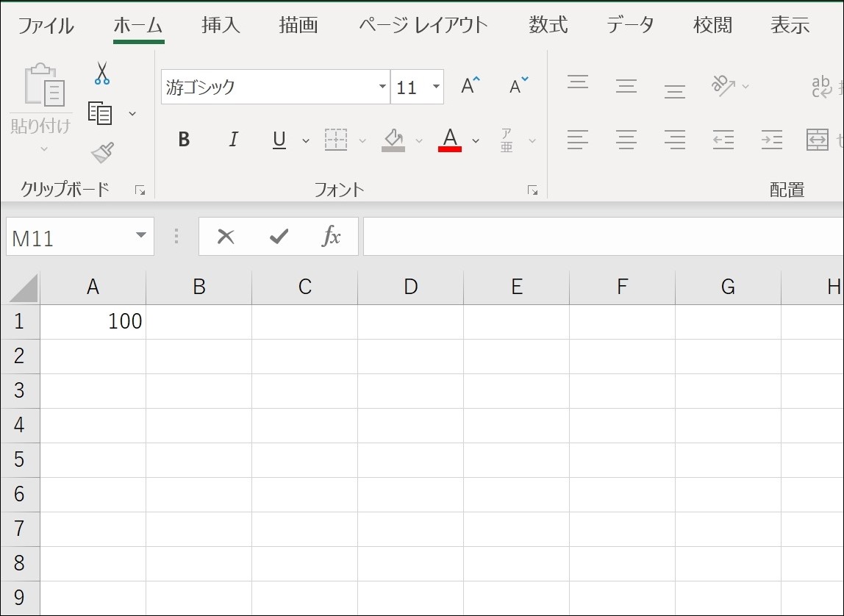This screenshot has height=616, width=844.
Task: Click the Copy icon in clipboard group
Action: [101, 112]
